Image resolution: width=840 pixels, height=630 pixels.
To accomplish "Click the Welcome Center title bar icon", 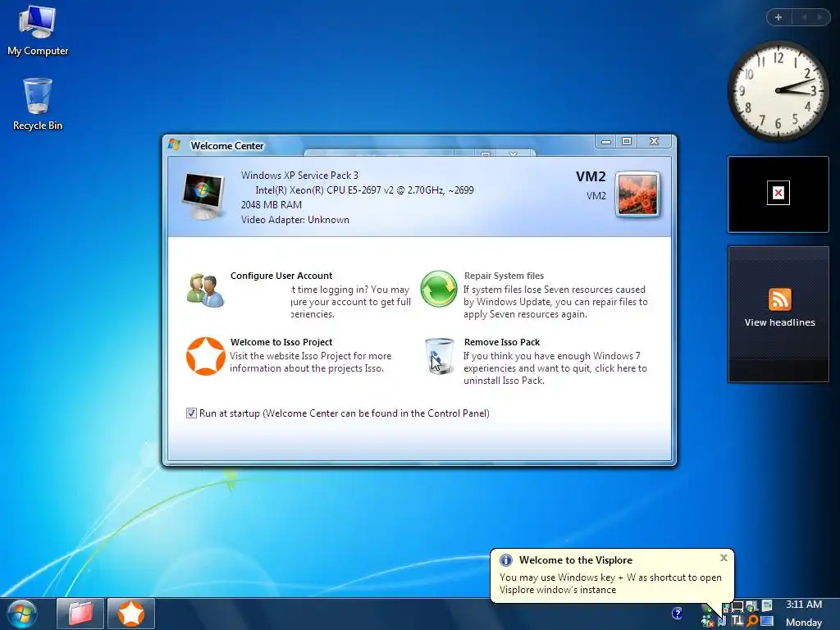I will (x=174, y=144).
